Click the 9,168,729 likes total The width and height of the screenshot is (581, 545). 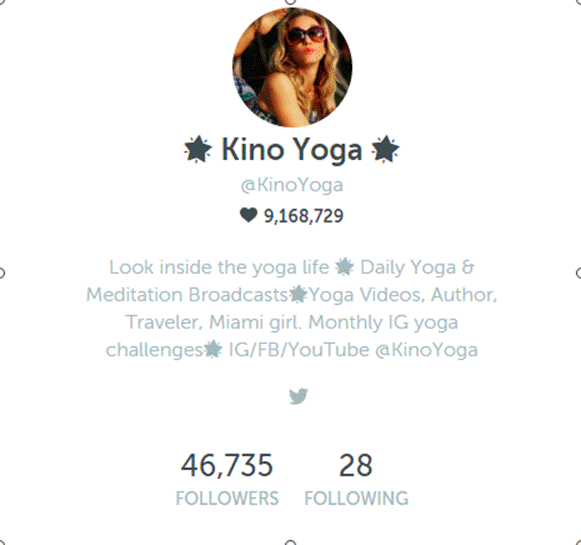coord(303,216)
